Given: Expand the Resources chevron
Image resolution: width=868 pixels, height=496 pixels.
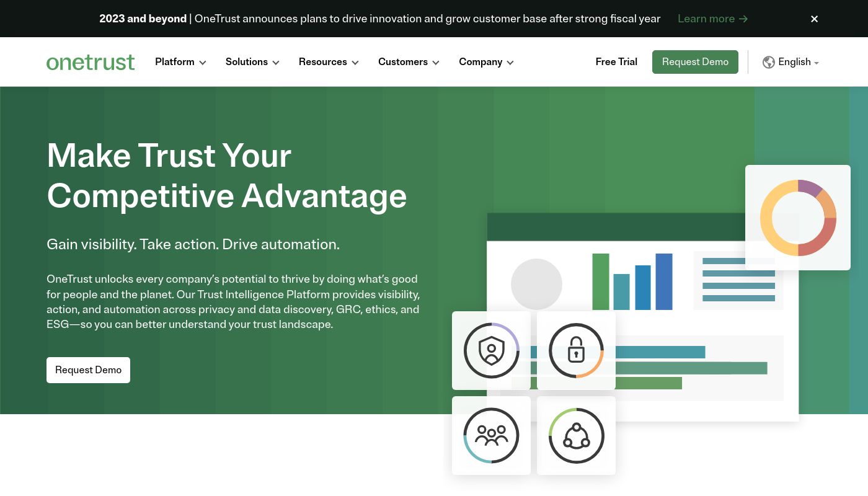Looking at the screenshot, I should [x=355, y=63].
